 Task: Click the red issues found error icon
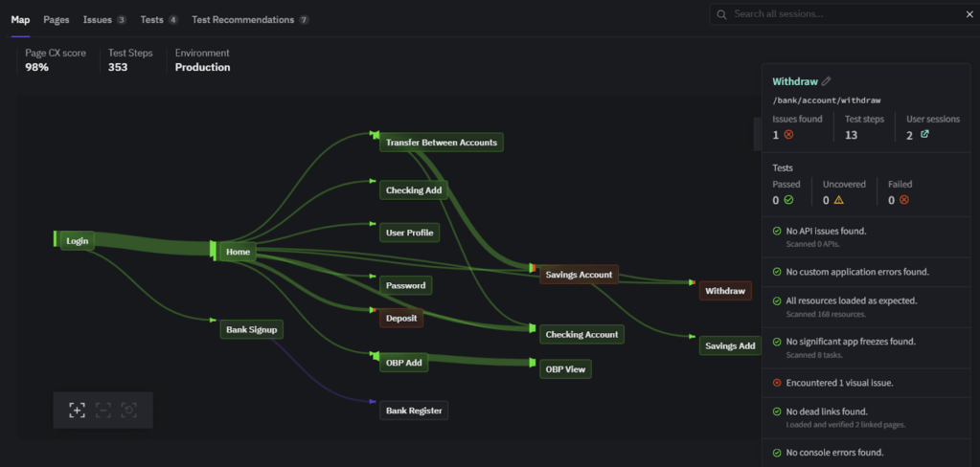click(x=789, y=135)
